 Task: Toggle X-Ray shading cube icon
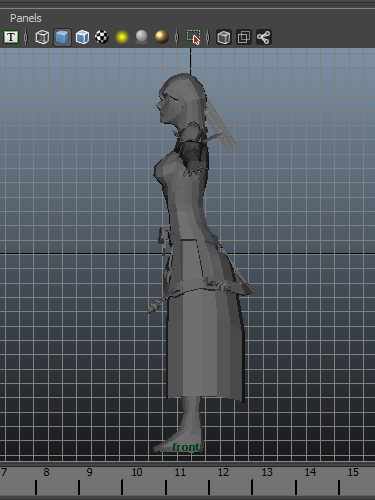(x=224, y=37)
